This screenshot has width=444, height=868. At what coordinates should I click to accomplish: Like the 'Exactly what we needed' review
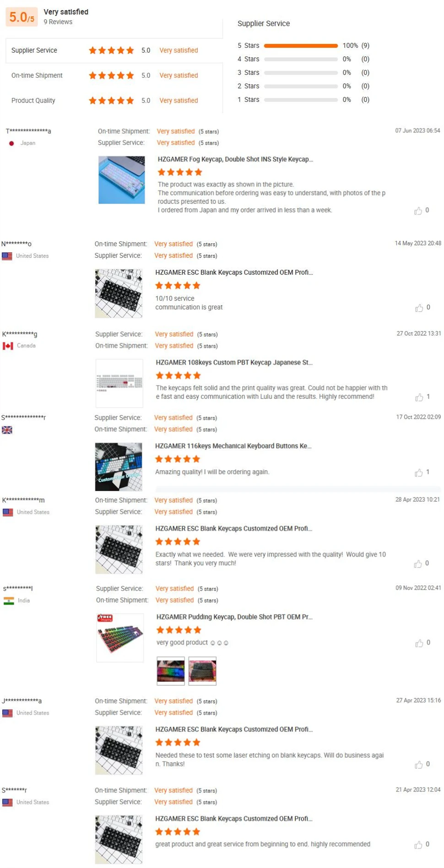point(418,564)
